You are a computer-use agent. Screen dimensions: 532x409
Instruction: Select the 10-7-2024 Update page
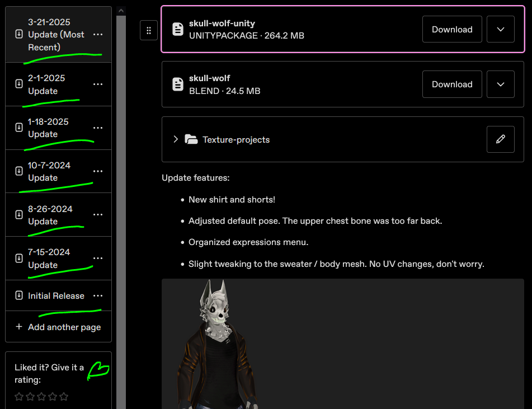(58, 171)
